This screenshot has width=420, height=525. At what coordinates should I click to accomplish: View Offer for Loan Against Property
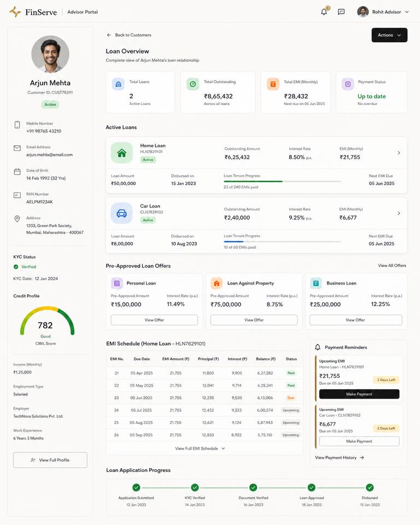[x=254, y=320]
